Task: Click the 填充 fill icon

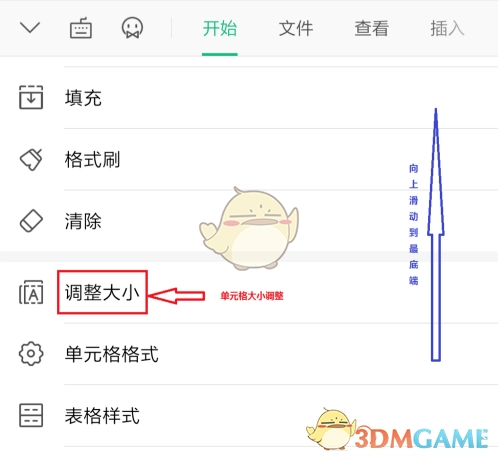Action: click(31, 97)
